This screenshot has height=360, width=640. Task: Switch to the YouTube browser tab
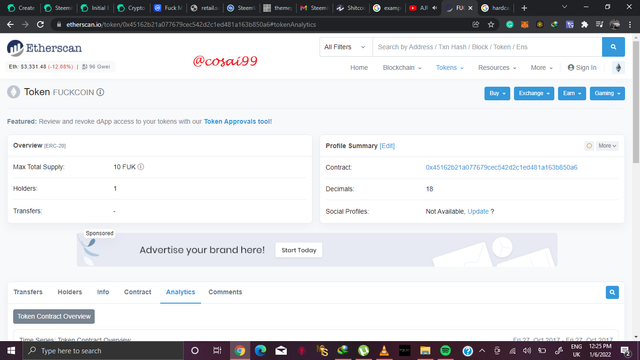423,8
